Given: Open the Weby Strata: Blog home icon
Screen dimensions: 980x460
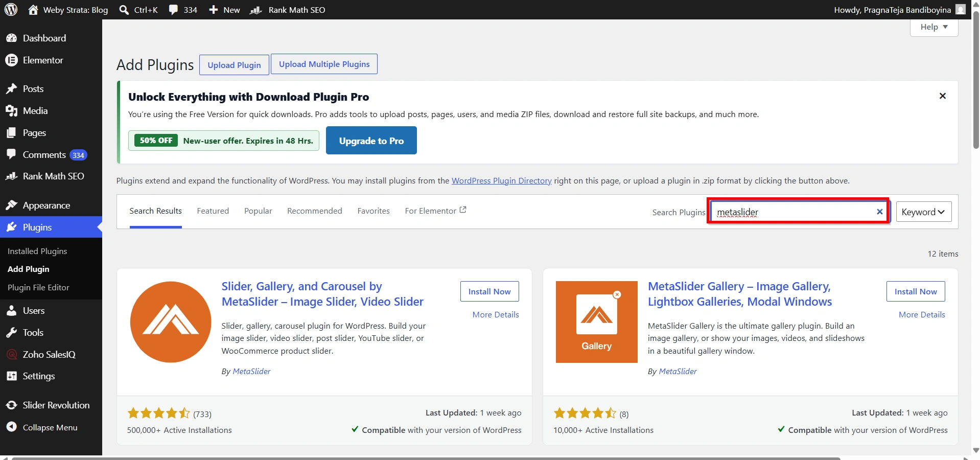Looking at the screenshot, I should pyautogui.click(x=33, y=10).
